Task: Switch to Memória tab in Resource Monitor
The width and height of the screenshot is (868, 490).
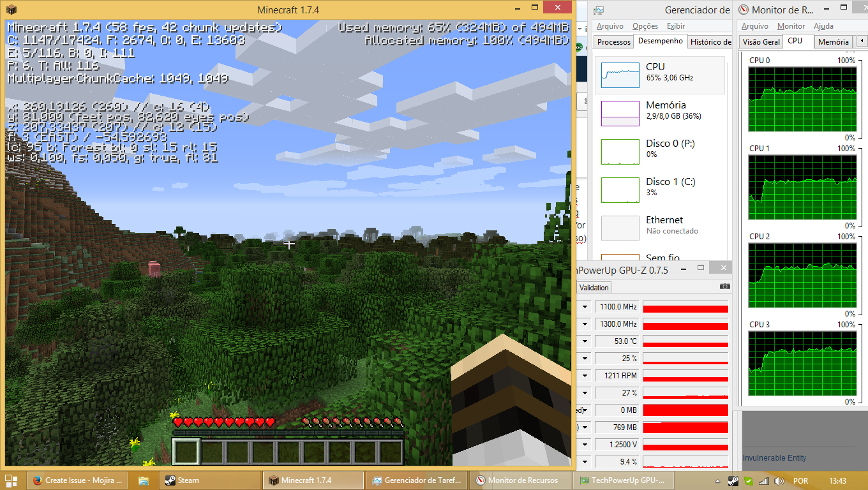Action: [x=834, y=42]
